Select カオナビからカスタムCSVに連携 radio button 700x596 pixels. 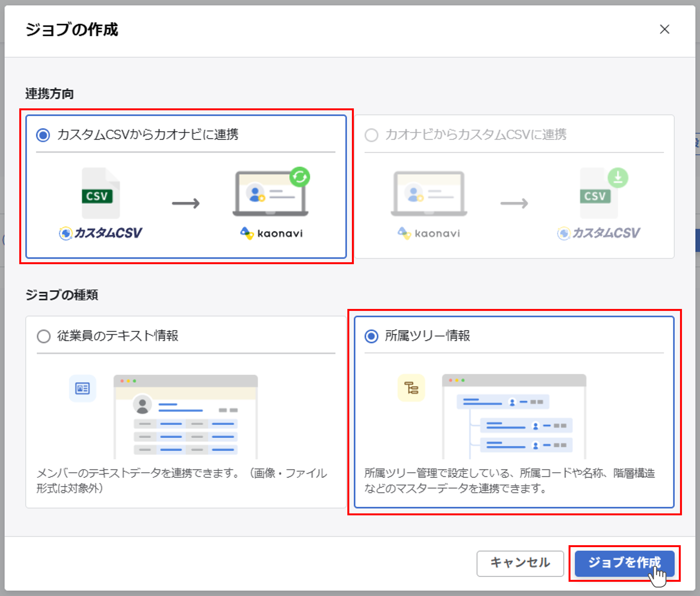click(371, 135)
